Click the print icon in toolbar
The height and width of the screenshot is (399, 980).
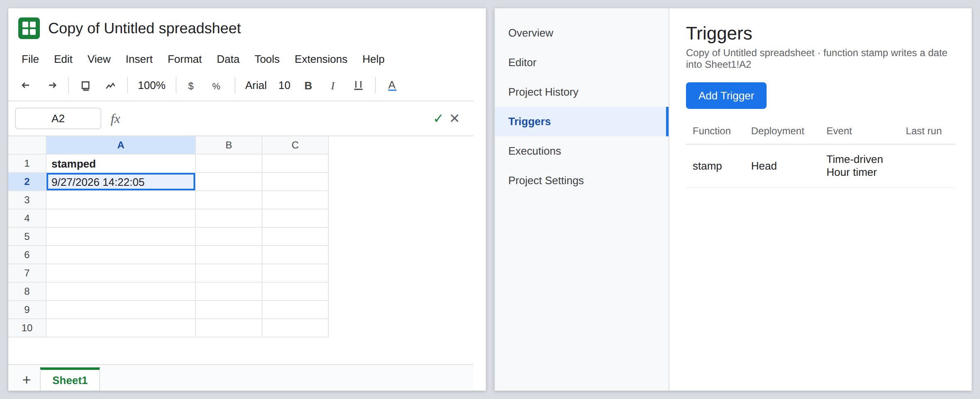pyautogui.click(x=86, y=86)
